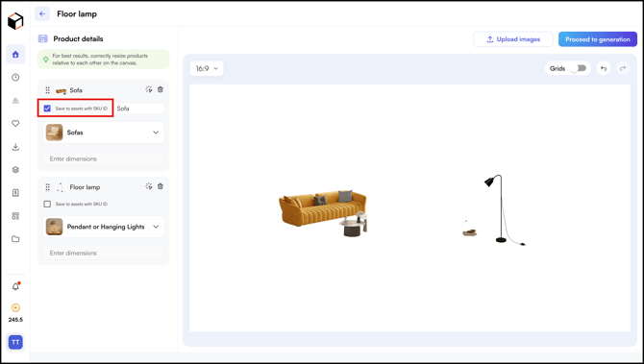The width and height of the screenshot is (644, 364).
Task: Click the Sofa row drag handle
Action: click(48, 90)
